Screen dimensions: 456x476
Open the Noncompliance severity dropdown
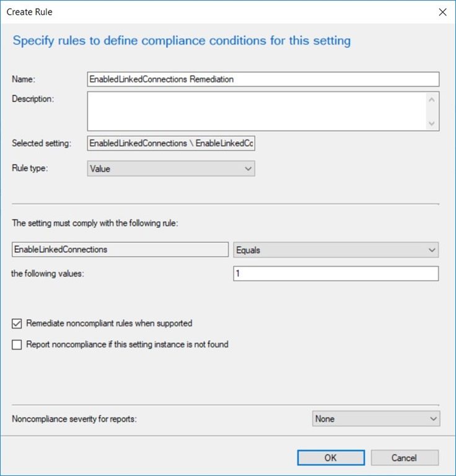tap(376, 419)
